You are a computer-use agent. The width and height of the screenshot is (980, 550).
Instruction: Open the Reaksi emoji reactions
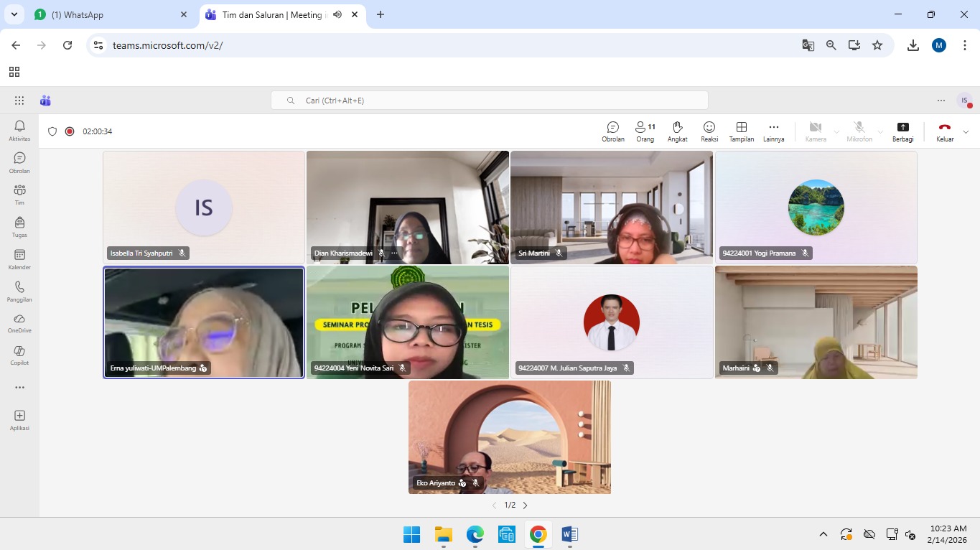coord(709,131)
